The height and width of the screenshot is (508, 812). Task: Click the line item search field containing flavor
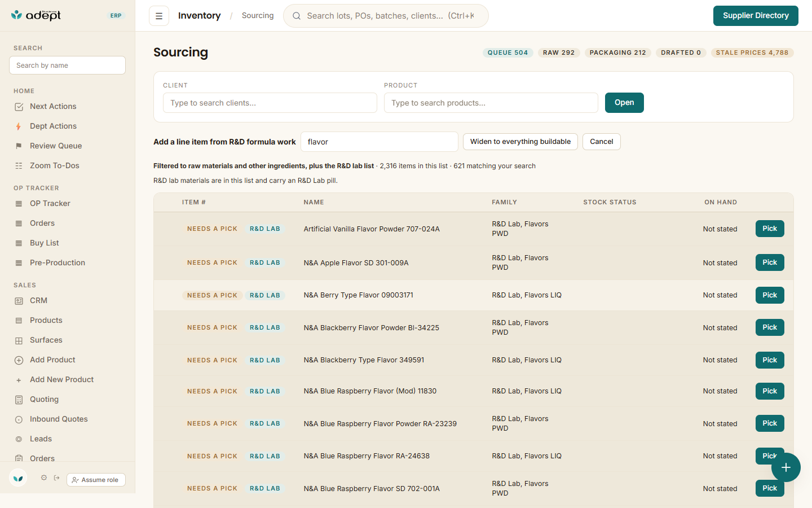(x=379, y=142)
